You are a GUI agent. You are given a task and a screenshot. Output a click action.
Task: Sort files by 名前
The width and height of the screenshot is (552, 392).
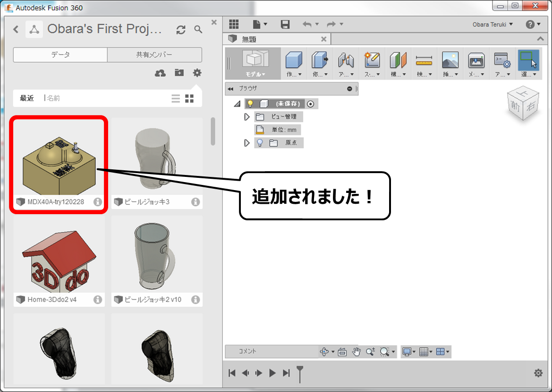pyautogui.click(x=53, y=98)
